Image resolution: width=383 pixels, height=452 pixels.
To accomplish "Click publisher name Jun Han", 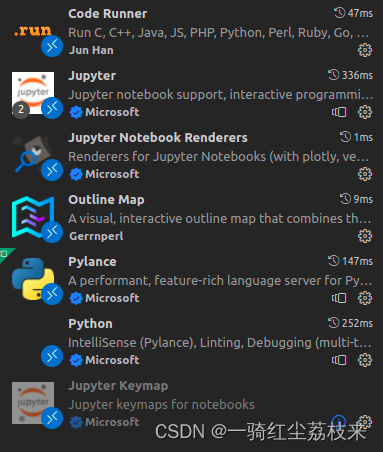I will 91,50.
